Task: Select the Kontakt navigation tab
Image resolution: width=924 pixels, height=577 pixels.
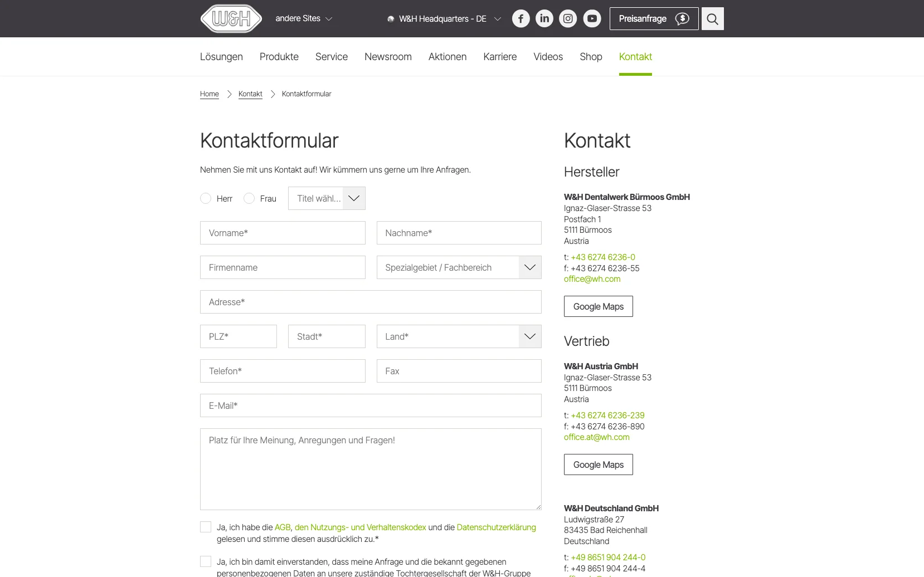Action: click(x=635, y=57)
